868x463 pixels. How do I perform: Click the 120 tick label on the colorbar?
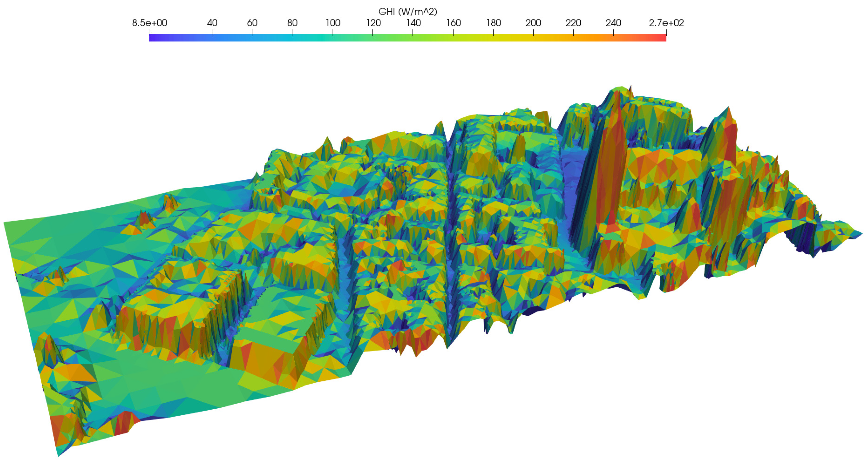[x=373, y=23]
